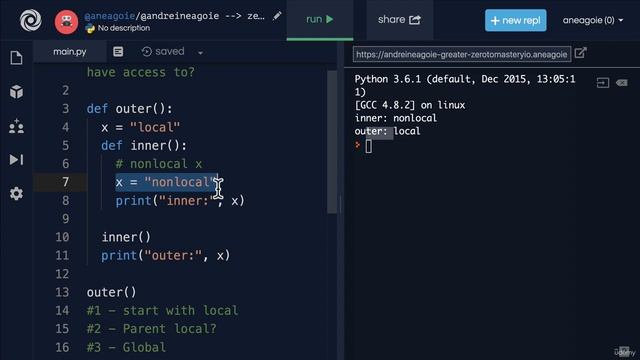Open the history clock icon next to saved
Viewport: 640px width, 360px height.
click(147, 51)
